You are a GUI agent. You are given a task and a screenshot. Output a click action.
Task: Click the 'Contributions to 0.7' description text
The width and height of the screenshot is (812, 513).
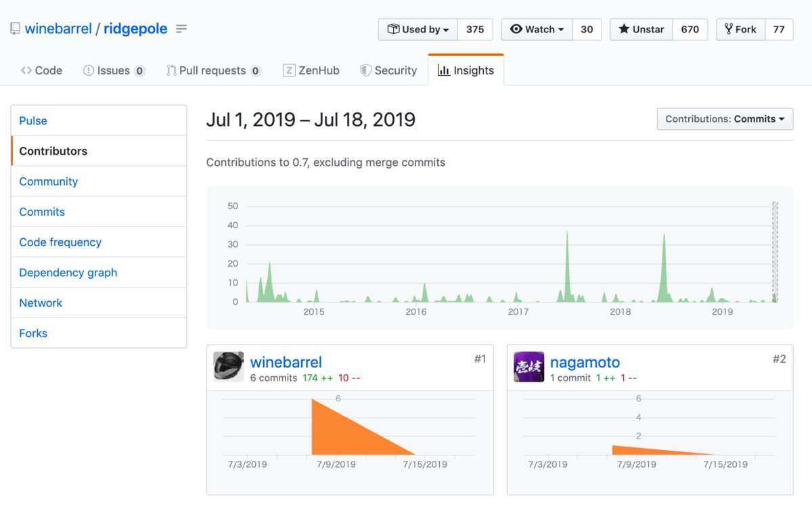325,162
